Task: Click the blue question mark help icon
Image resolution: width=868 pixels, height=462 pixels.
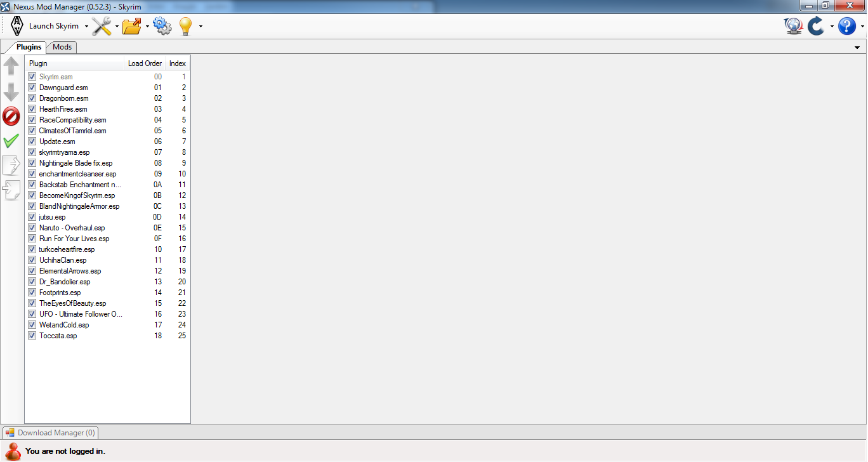Action: coord(847,26)
